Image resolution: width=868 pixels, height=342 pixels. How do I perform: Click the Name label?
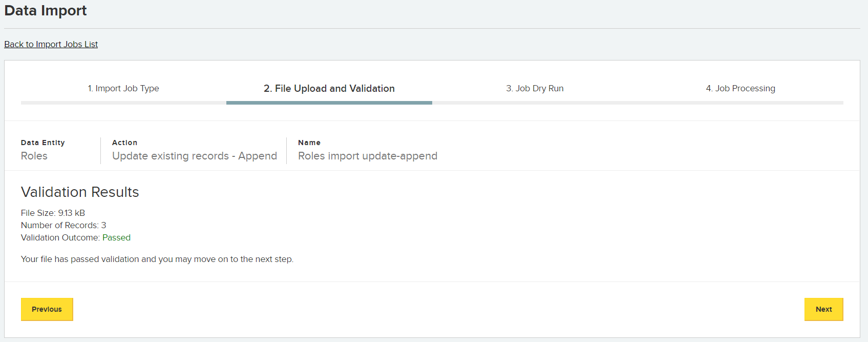[309, 143]
